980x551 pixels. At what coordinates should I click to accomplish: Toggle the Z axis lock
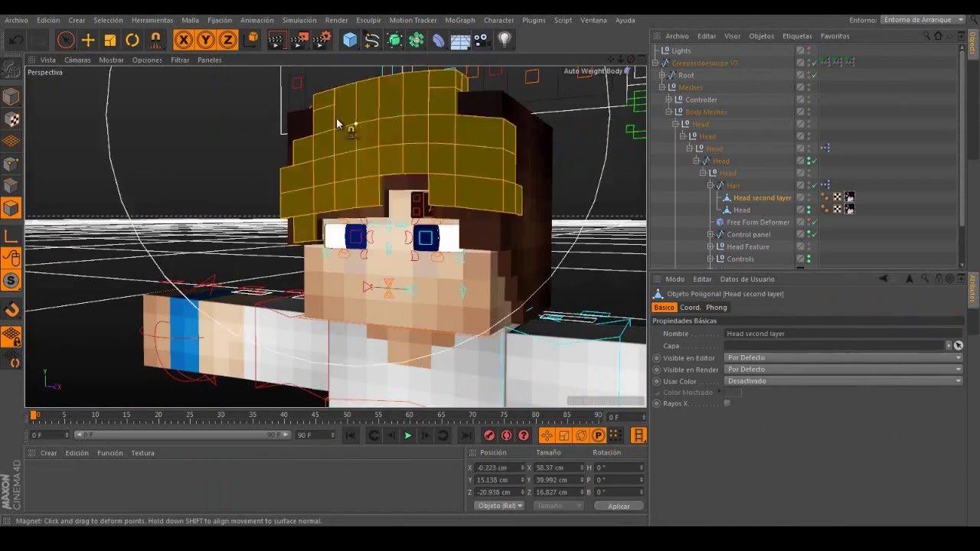227,40
